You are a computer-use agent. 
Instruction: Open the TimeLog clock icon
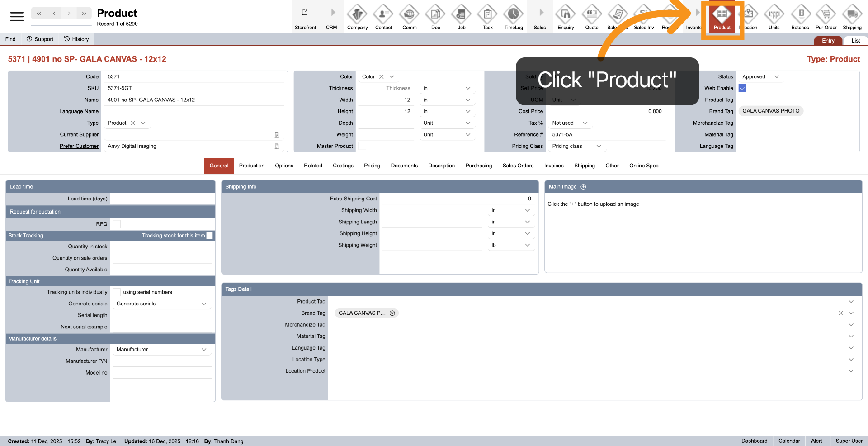[x=514, y=15]
